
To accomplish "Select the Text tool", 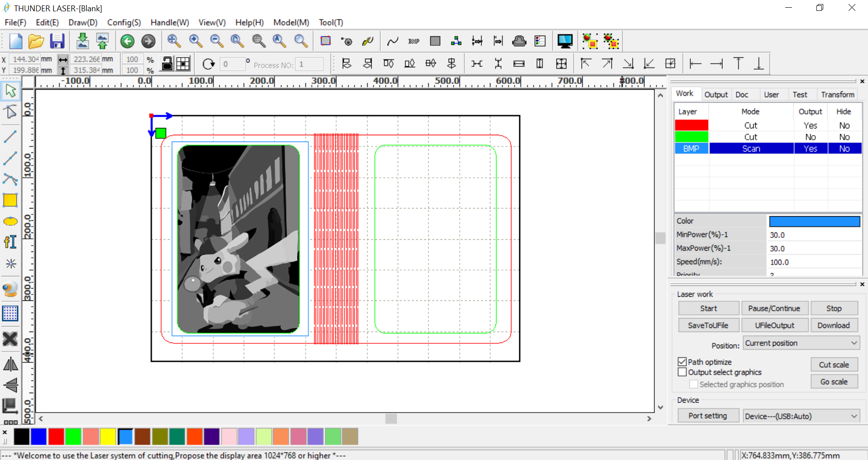I will (10, 242).
